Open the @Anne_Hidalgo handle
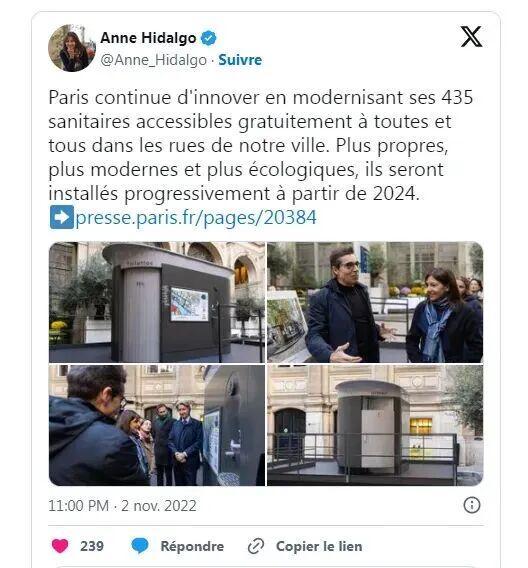The image size is (528, 568). point(154,60)
